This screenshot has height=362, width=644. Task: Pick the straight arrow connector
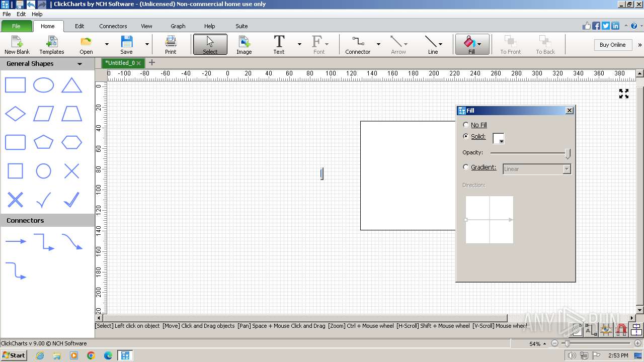tap(16, 241)
